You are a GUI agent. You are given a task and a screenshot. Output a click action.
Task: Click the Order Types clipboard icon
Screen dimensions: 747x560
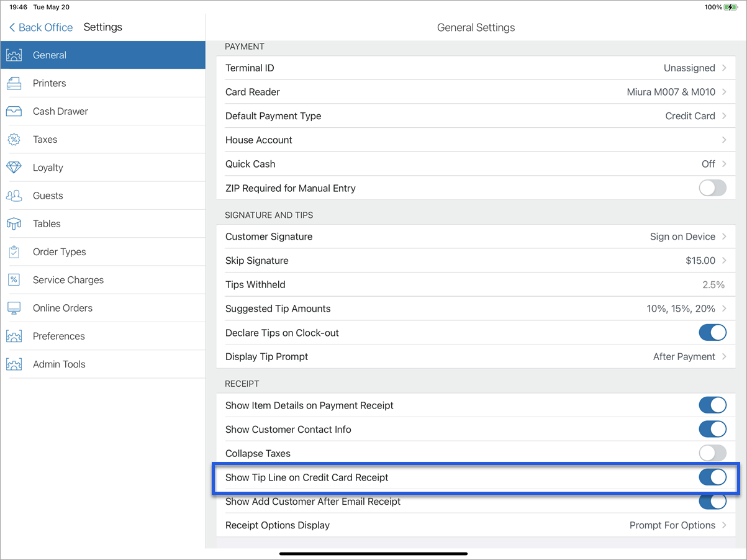click(14, 252)
